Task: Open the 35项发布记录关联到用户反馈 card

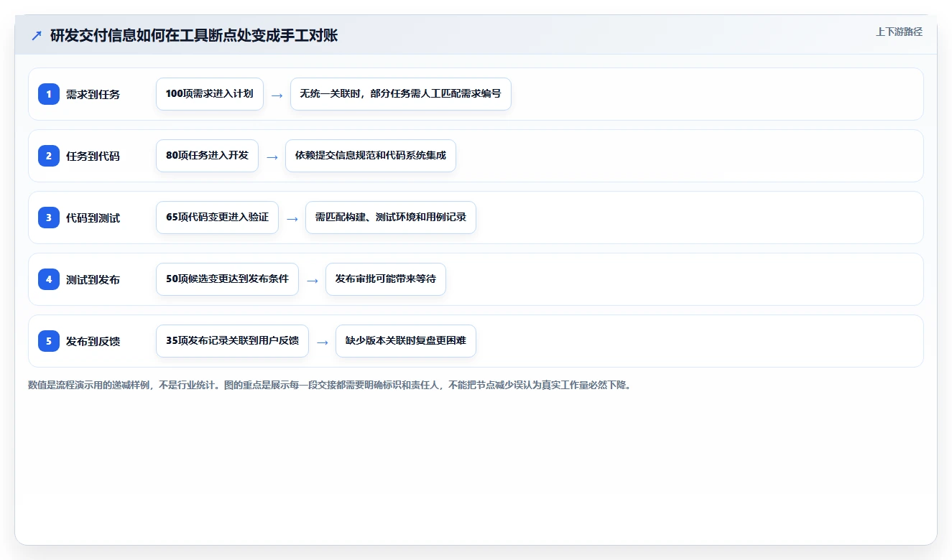Action: 232,341
